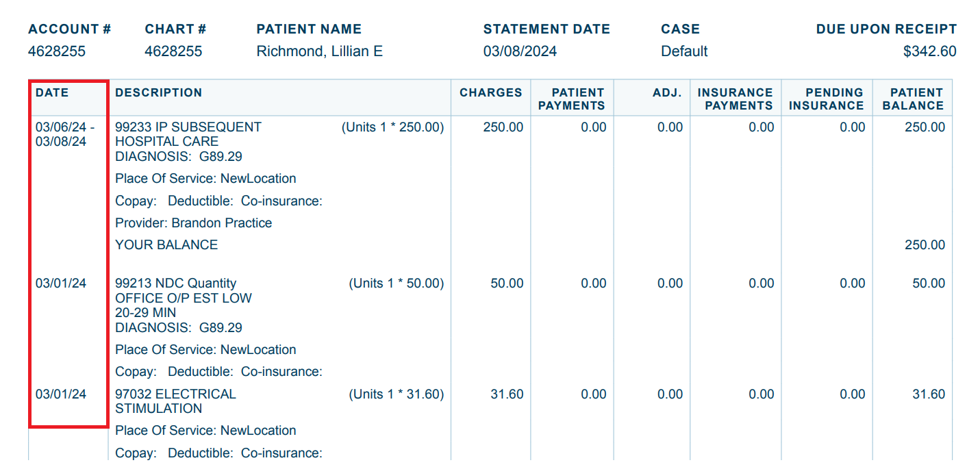
Task: Click the 97032 ELECTRICAL STIMULATION entry
Action: (x=175, y=401)
